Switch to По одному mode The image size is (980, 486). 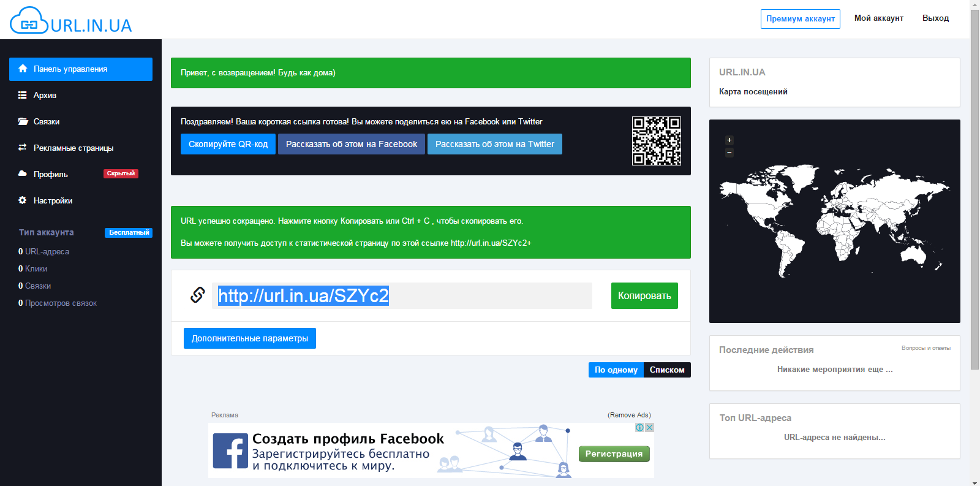pos(616,370)
